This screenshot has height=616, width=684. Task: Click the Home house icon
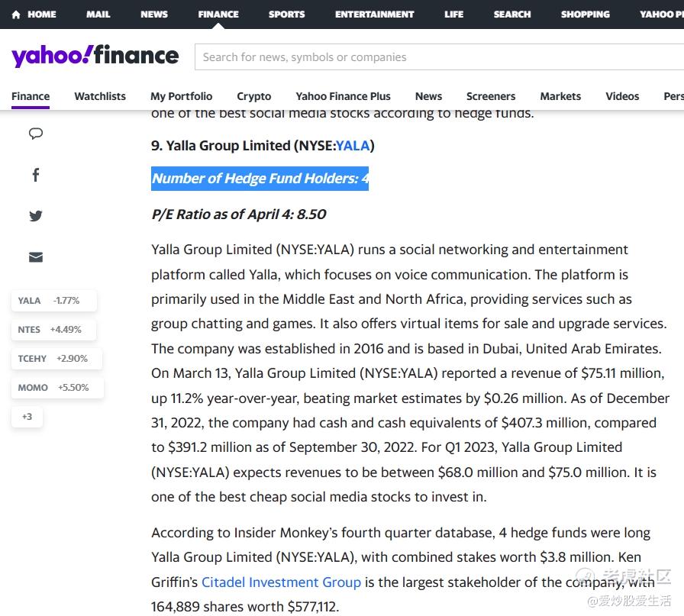click(16, 15)
